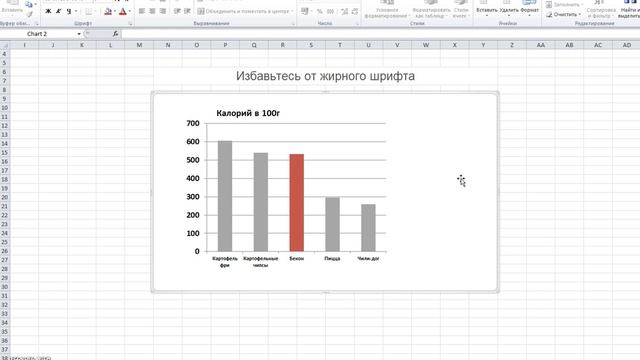Open the Fill (Заполнить) dropdown
Image resolution: width=640 pixels, height=360 pixels.
[x=564, y=4]
